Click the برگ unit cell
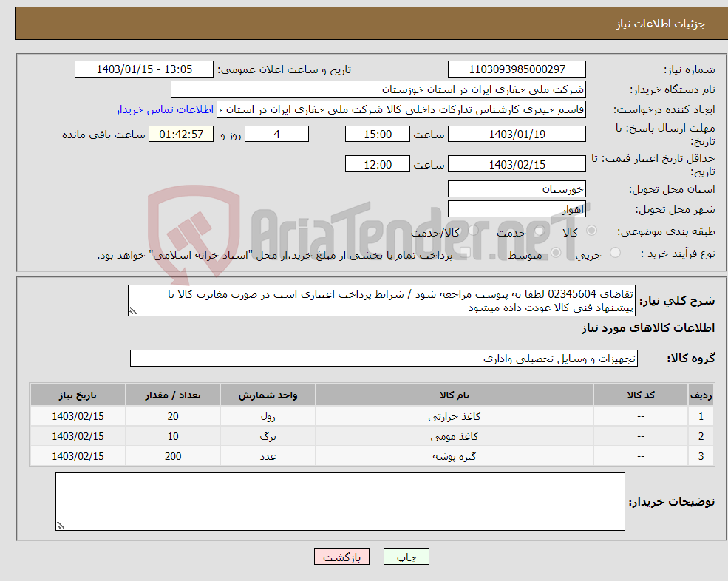The height and width of the screenshot is (581, 728). click(x=268, y=437)
